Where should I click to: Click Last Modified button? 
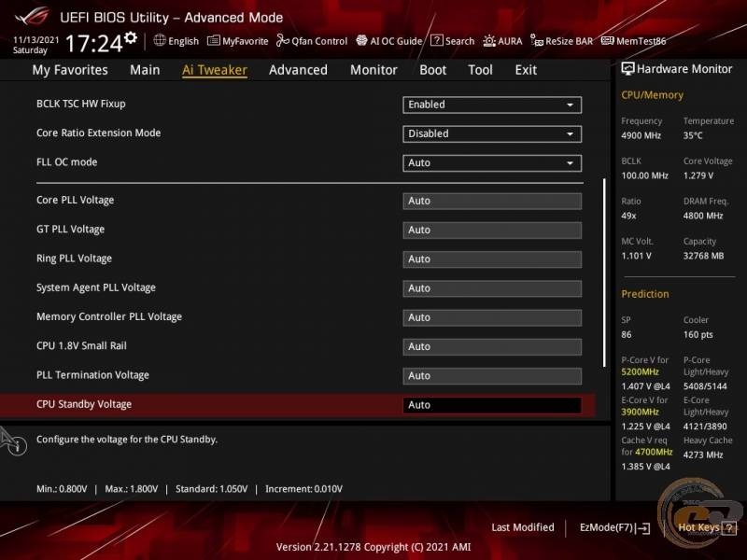click(523, 527)
